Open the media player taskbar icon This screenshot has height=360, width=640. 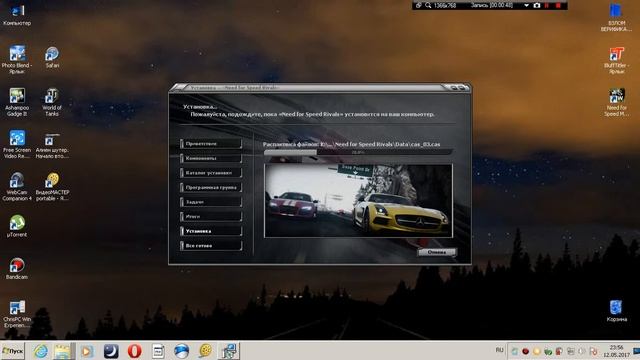pyautogui.click(x=87, y=351)
